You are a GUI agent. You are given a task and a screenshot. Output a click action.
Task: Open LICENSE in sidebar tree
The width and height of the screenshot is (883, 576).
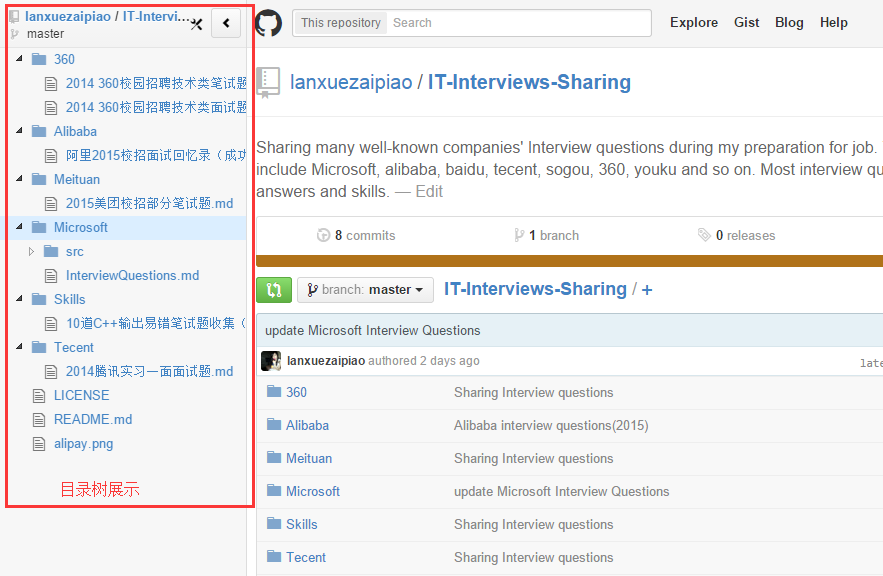point(82,395)
